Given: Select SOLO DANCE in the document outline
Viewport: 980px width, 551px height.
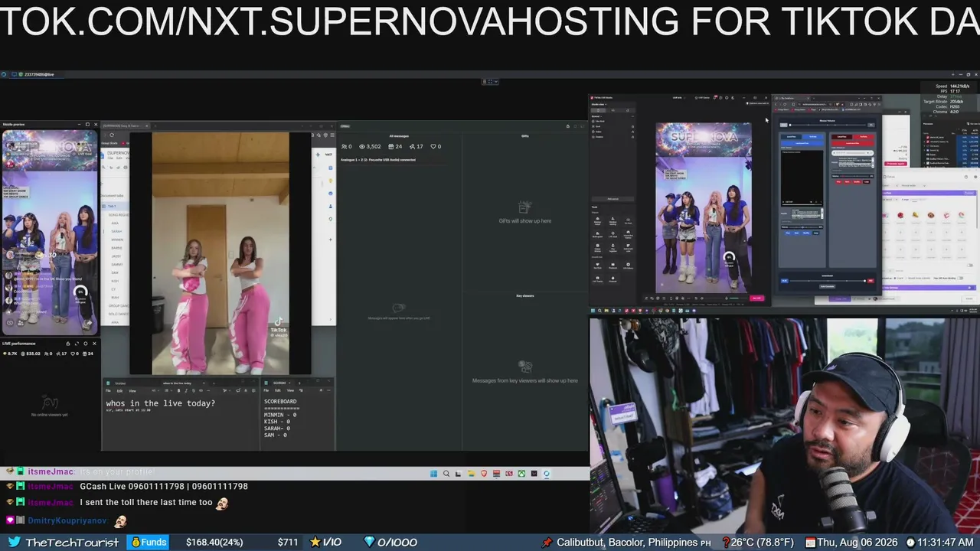Looking at the screenshot, I should 118,314.
